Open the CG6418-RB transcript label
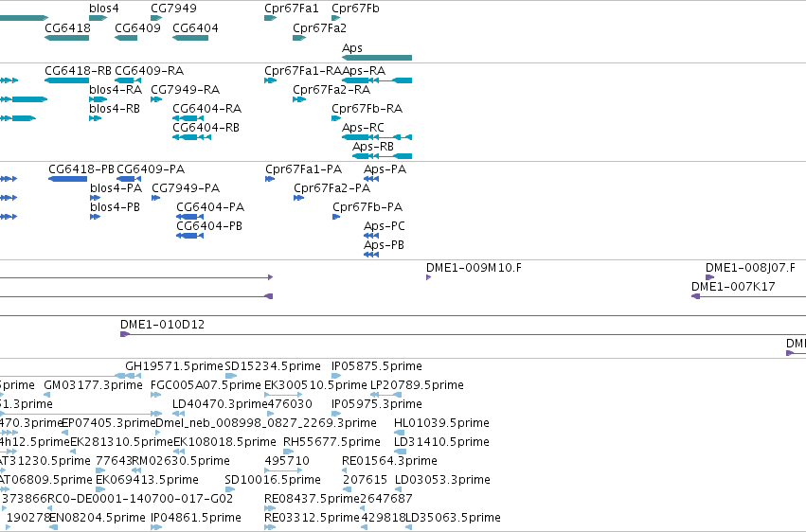Image resolution: width=806 pixels, height=532 pixels. 78,70
